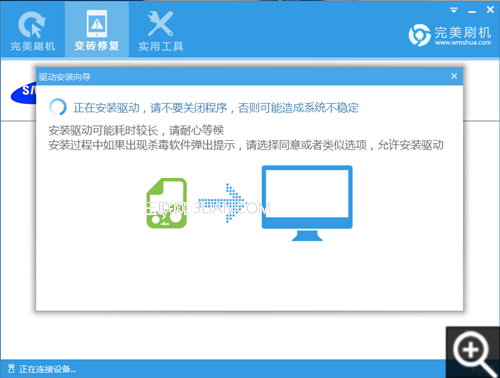This screenshot has width=500, height=378.
Task: Click the green driver file icon
Action: pyautogui.click(x=167, y=203)
